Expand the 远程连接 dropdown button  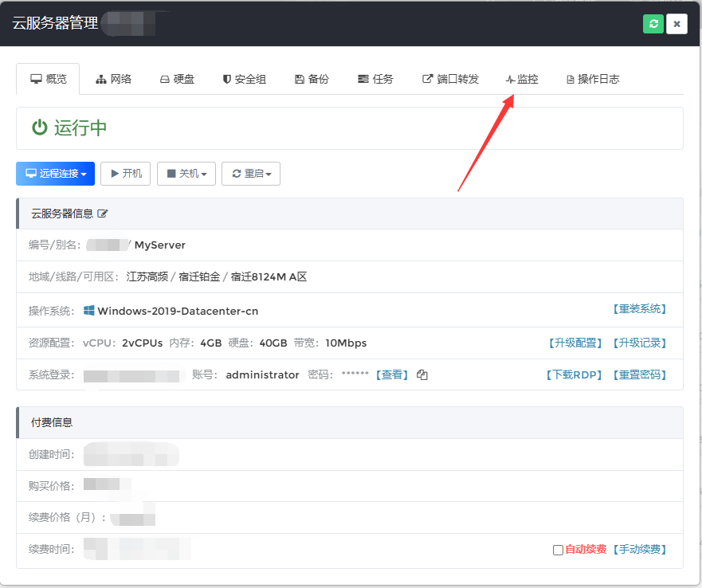click(x=56, y=174)
